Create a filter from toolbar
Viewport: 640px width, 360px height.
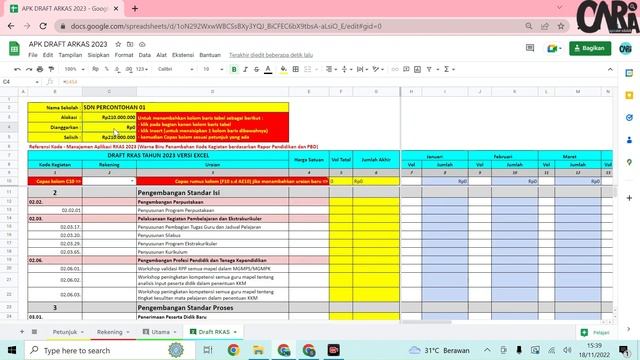429,69
